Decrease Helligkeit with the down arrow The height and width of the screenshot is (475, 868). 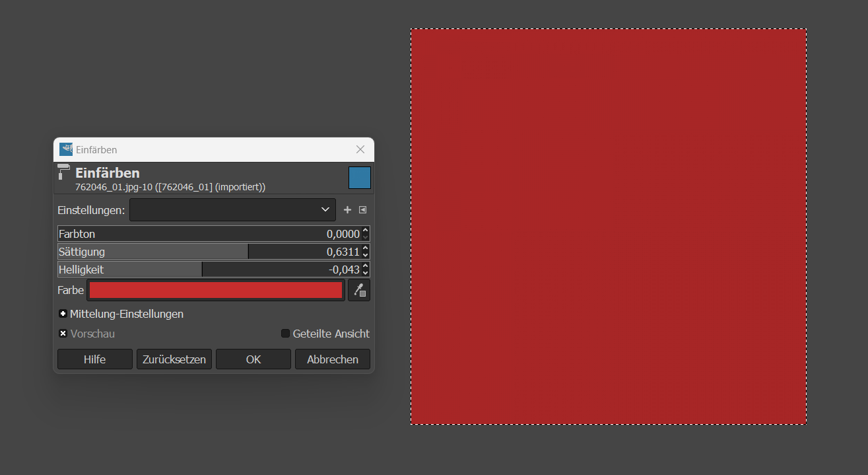coord(366,274)
